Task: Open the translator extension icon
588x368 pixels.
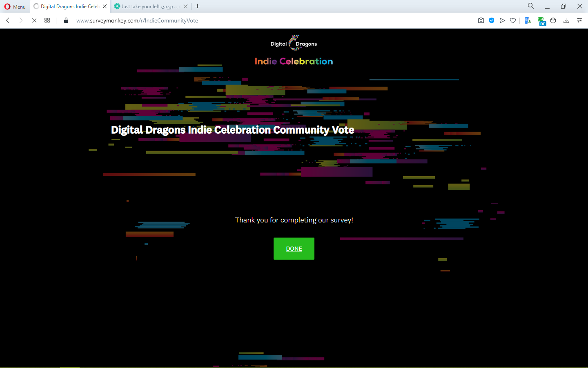Action: 528,20
